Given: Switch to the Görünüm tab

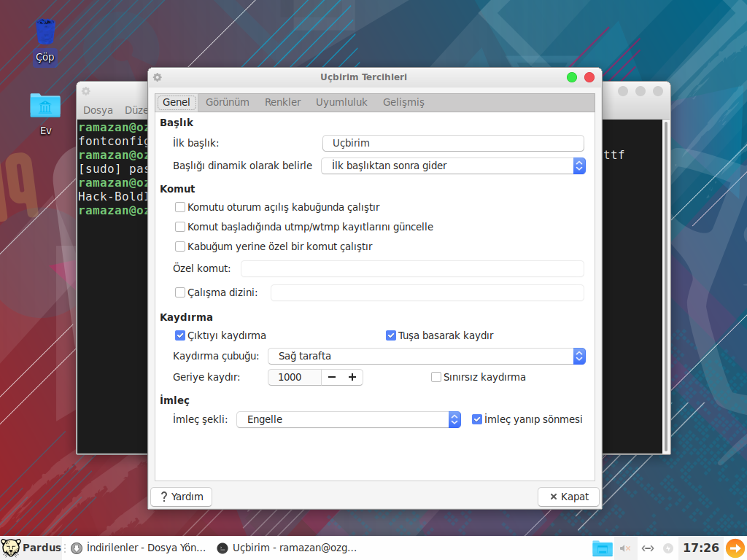Looking at the screenshot, I should (228, 102).
